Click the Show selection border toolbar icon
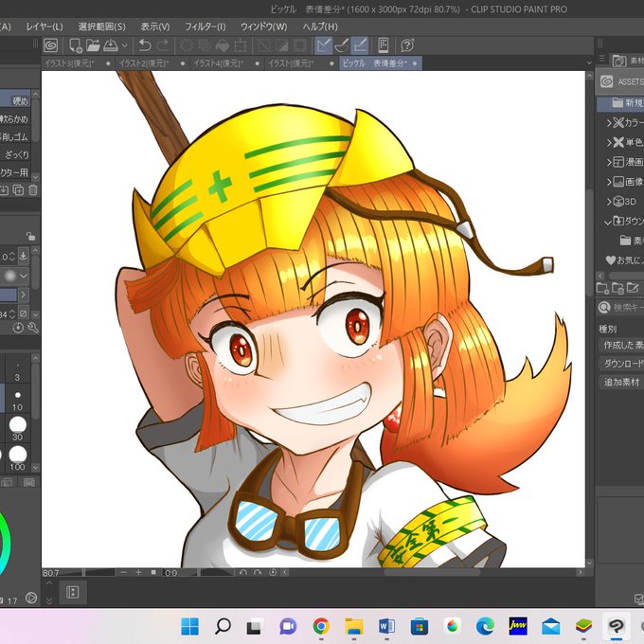 pyautogui.click(x=300, y=45)
